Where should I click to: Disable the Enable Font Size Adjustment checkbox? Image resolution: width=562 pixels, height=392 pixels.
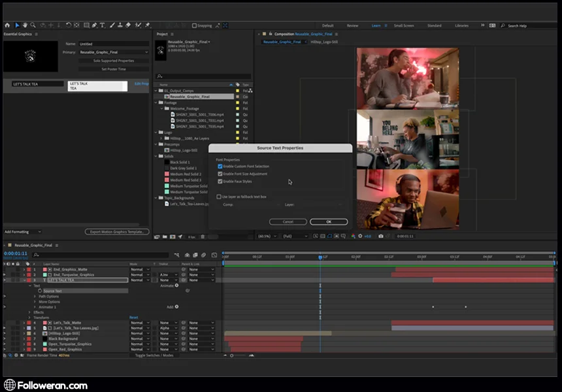point(220,174)
